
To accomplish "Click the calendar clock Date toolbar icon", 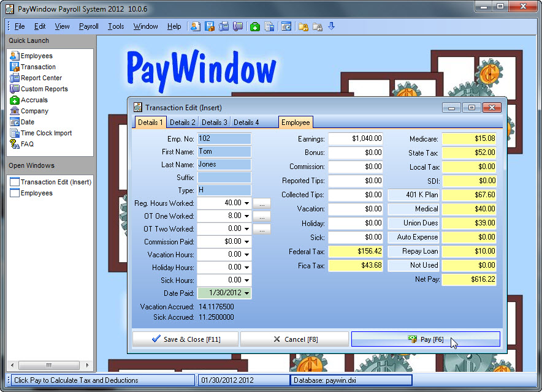I will (x=286, y=26).
